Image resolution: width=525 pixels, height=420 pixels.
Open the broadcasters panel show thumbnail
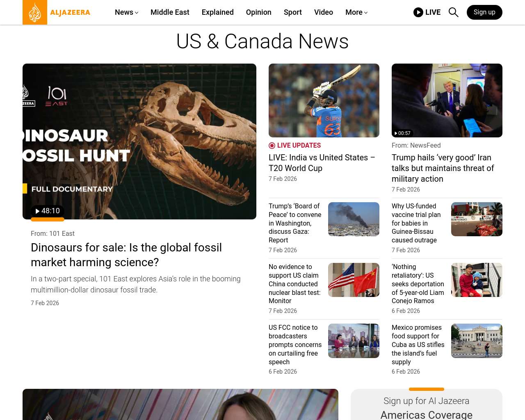point(354,341)
